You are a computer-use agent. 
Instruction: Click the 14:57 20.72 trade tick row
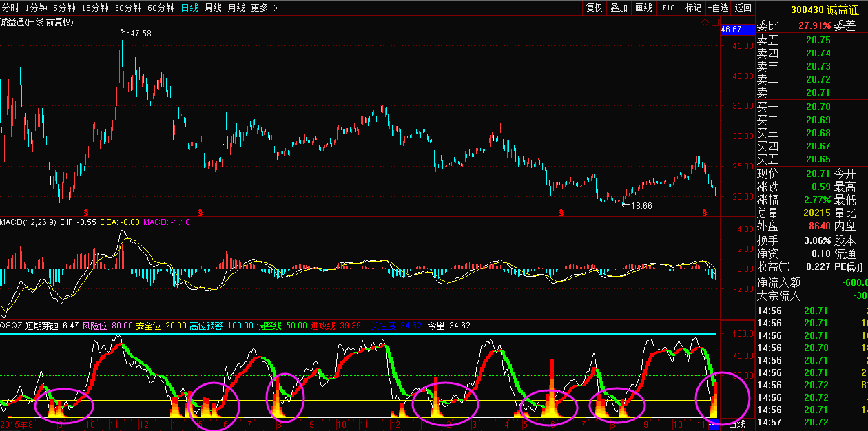point(812,421)
